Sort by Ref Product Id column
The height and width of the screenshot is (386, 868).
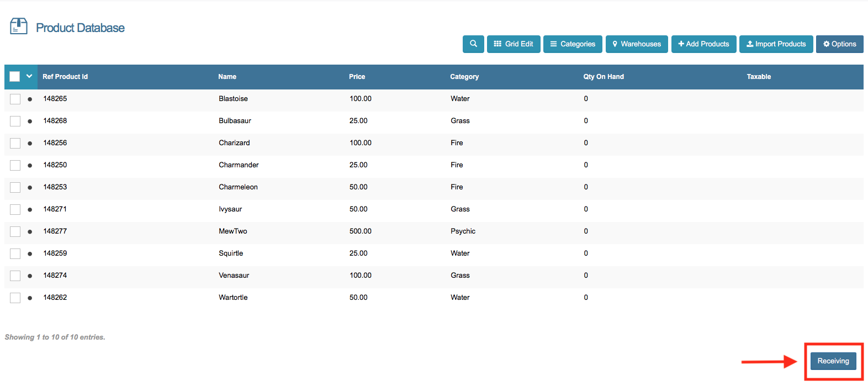tap(65, 77)
